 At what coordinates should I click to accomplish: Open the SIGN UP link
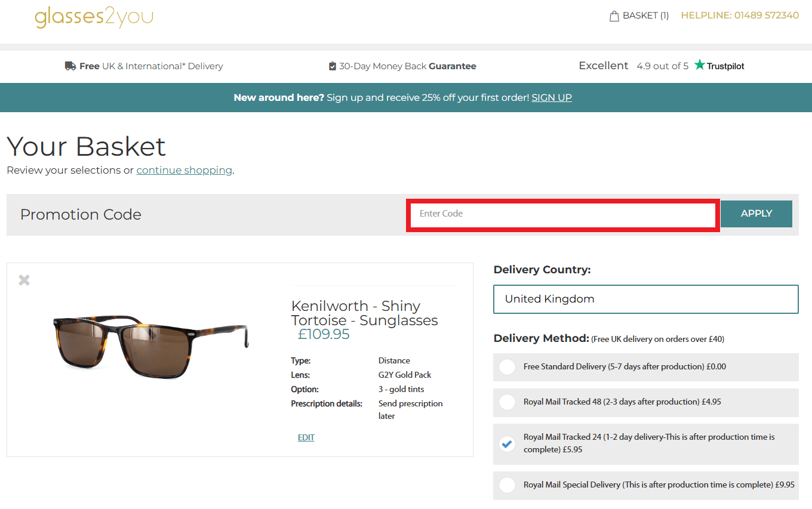[552, 97]
